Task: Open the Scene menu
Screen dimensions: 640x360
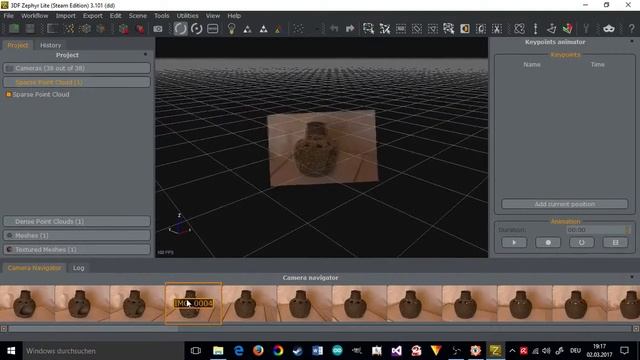Action: point(138,16)
